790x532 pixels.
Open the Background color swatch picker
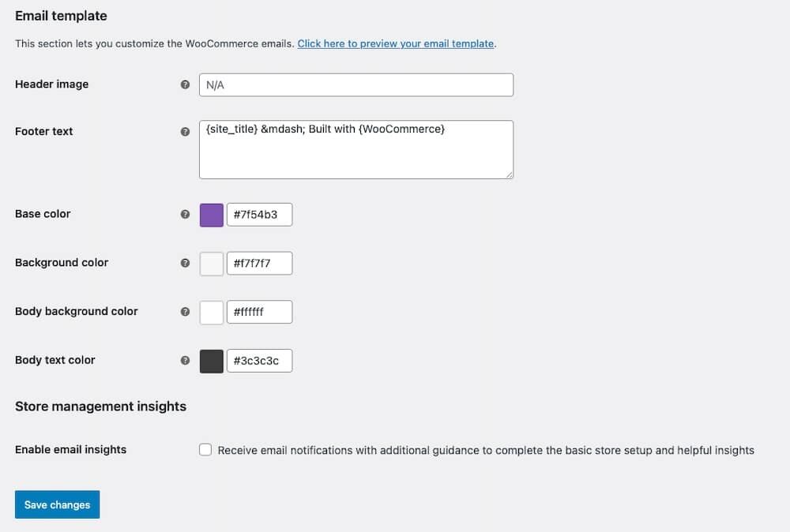(x=212, y=264)
